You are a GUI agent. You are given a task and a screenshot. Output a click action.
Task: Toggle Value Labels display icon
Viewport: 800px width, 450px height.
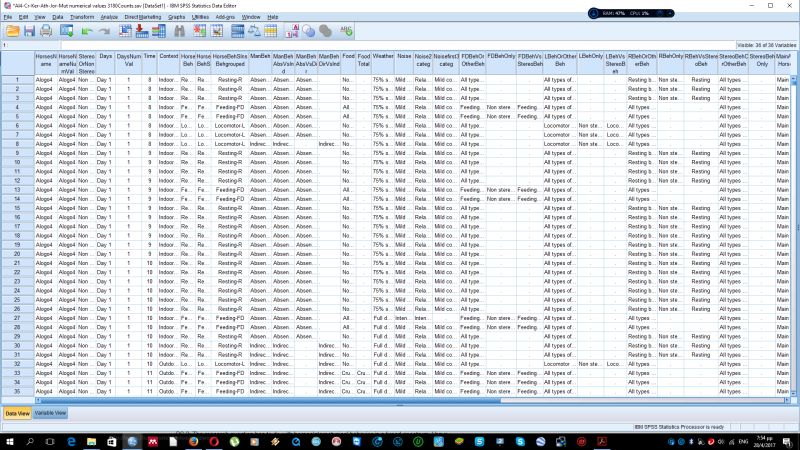point(292,31)
